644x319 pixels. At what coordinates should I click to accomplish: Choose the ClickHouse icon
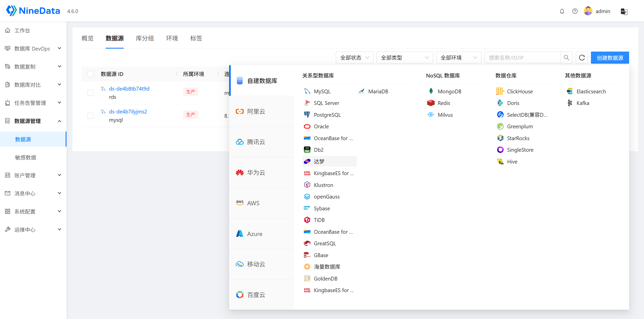tap(500, 91)
